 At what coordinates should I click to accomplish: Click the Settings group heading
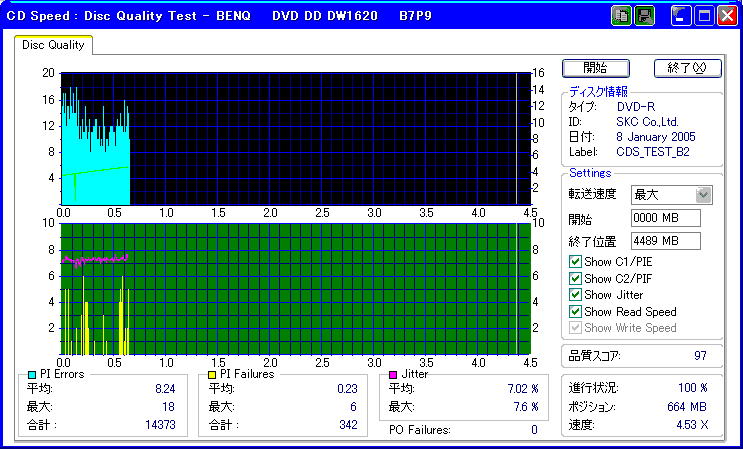pos(590,173)
